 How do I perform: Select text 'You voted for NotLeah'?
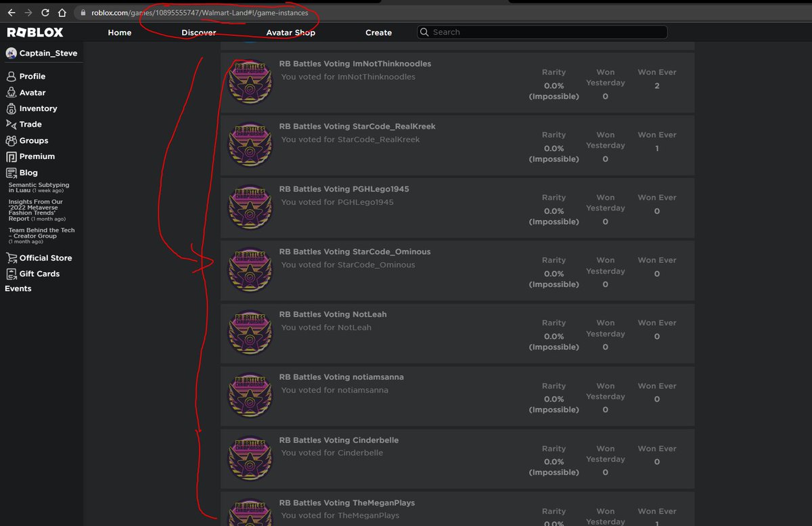click(326, 328)
